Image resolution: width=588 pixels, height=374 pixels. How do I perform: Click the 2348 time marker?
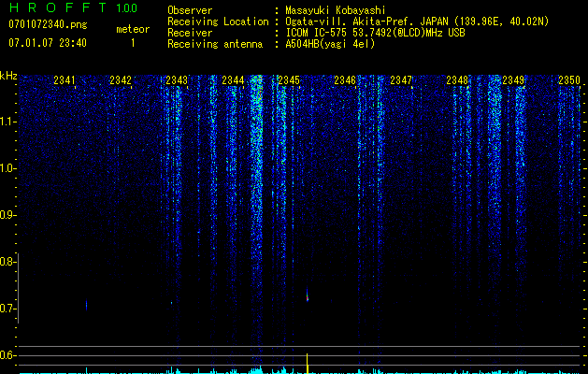[x=457, y=80]
